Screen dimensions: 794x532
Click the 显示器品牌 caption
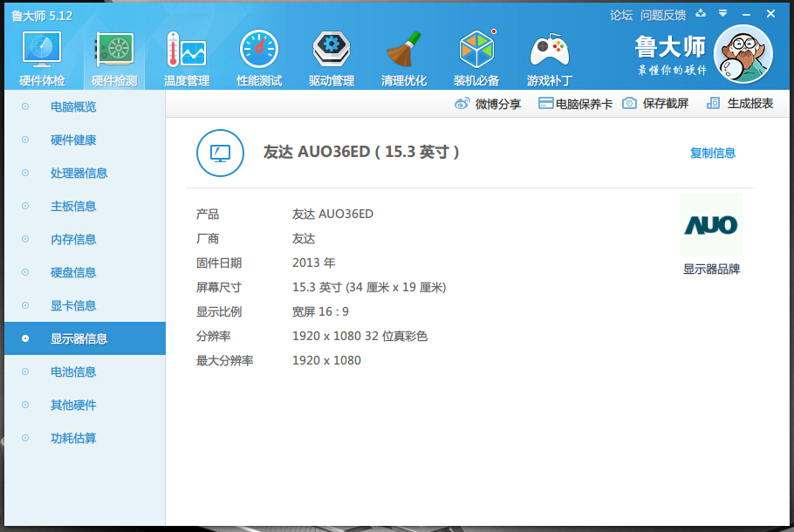click(711, 269)
